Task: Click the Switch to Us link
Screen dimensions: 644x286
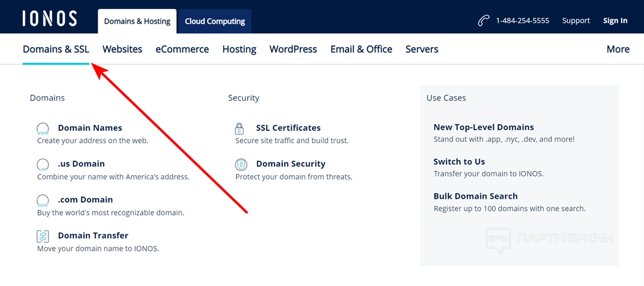Action: (x=459, y=162)
